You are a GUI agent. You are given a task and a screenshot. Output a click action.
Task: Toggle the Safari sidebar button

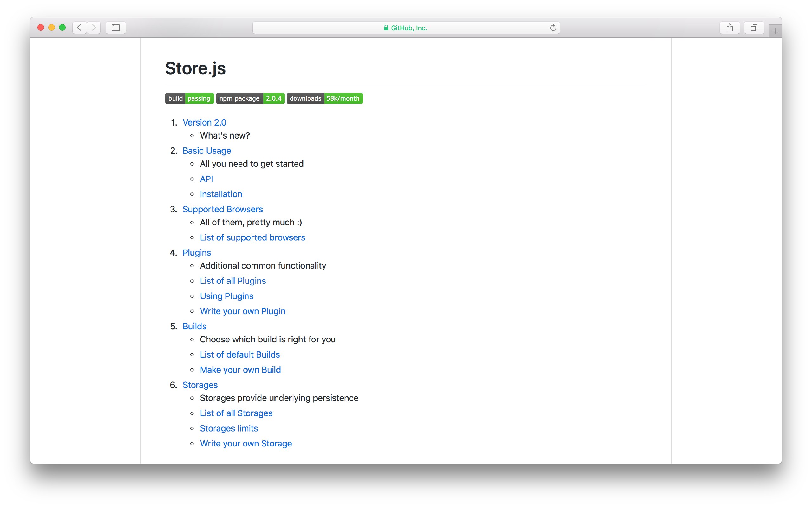coord(116,28)
